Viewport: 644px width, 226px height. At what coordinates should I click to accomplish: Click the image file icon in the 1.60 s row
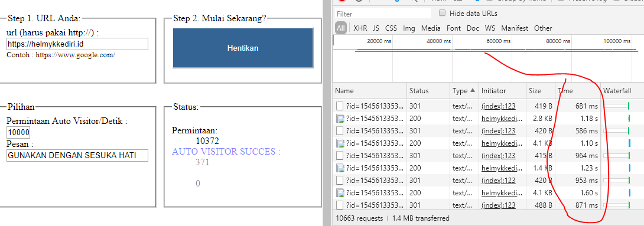pyautogui.click(x=340, y=193)
